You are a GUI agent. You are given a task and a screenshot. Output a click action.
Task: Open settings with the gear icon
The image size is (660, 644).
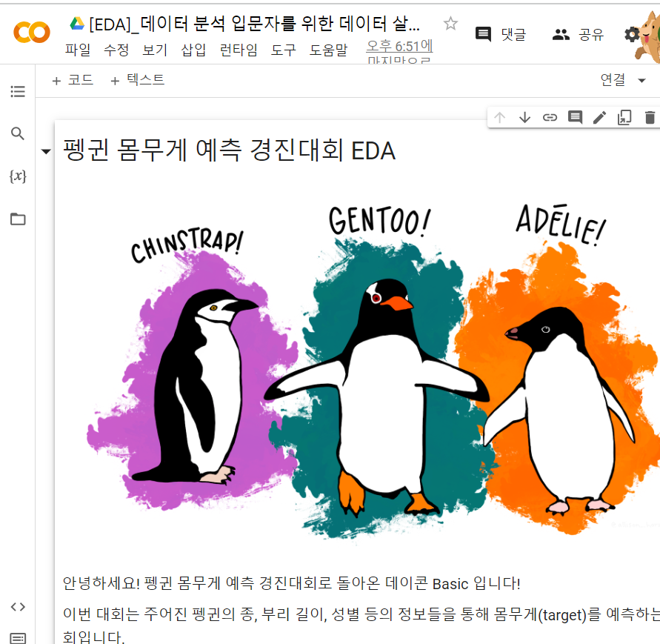[x=632, y=35]
